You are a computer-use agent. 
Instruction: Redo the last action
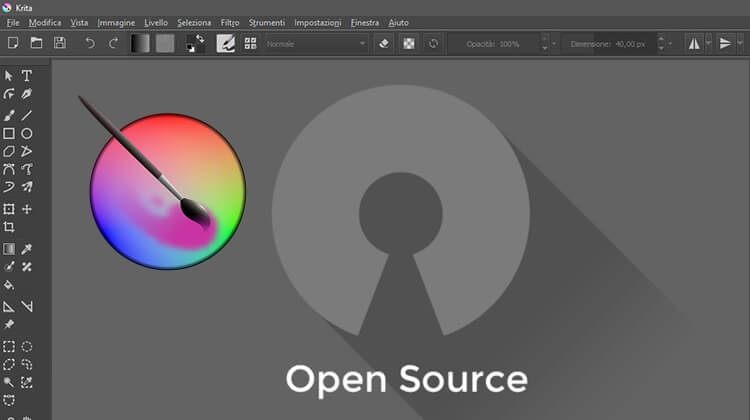[x=113, y=44]
